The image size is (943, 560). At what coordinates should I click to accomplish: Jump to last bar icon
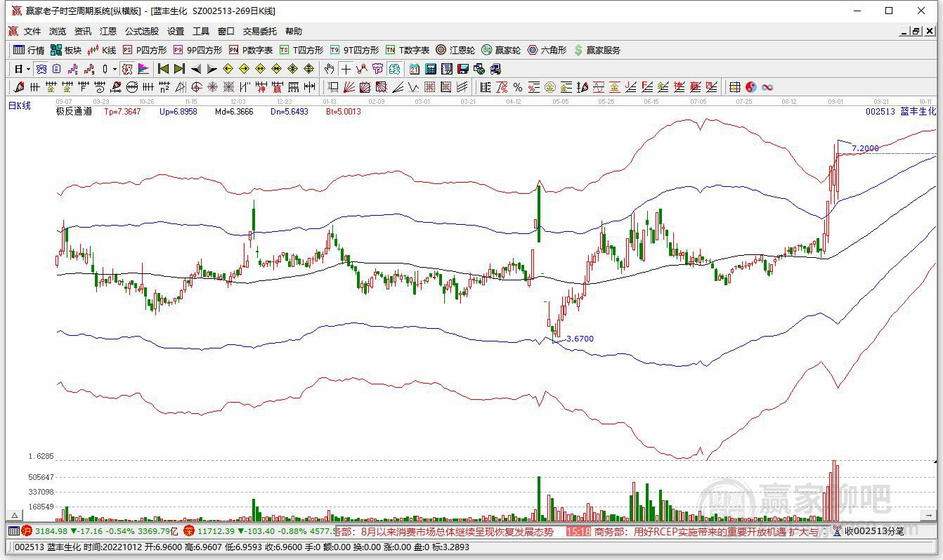pos(180,69)
